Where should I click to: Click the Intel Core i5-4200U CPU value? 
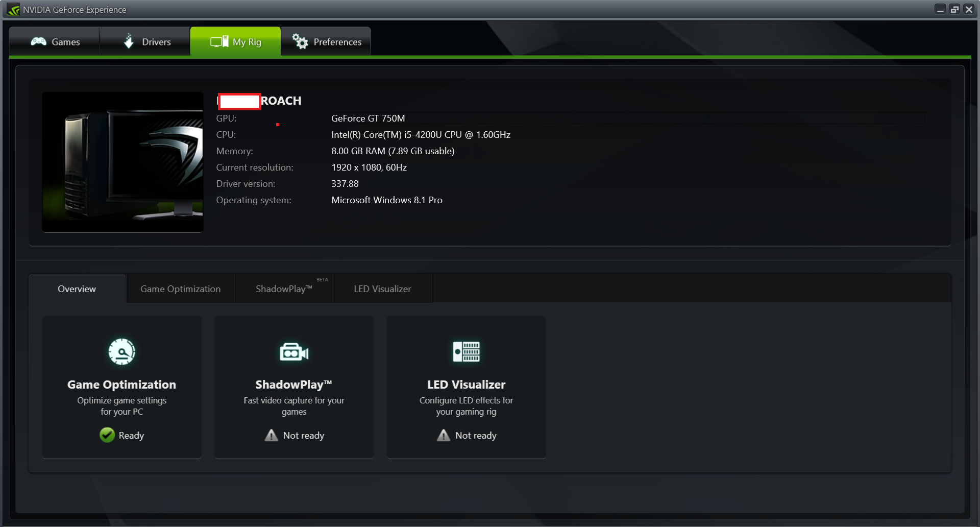pyautogui.click(x=421, y=135)
